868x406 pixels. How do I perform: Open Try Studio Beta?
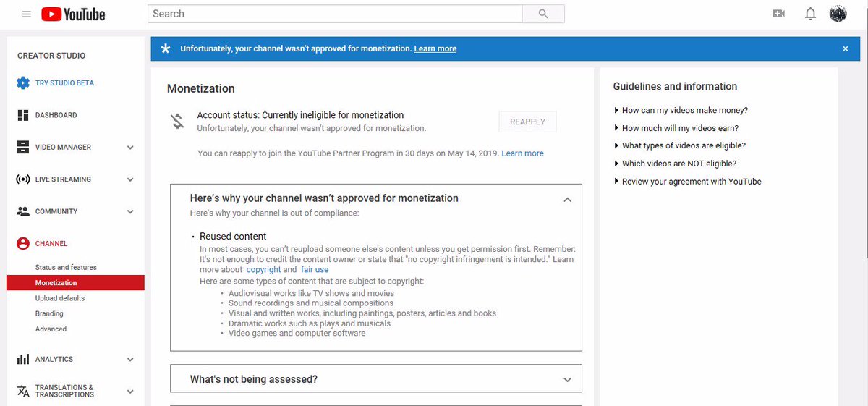coord(64,83)
